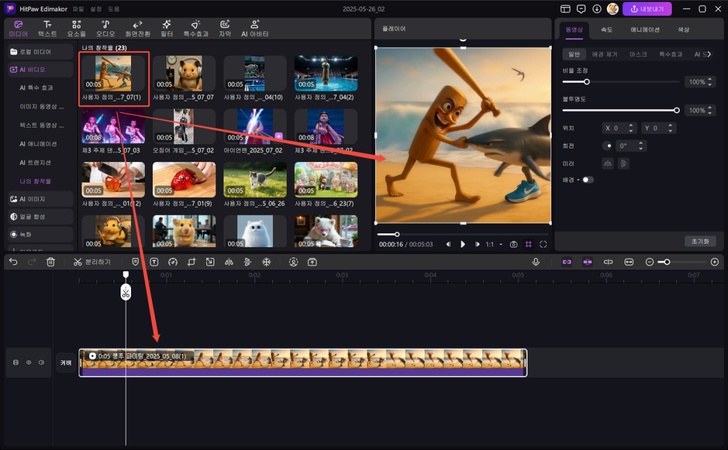Click the rotation 0° stepper field
The width and height of the screenshot is (728, 450).
(631, 146)
